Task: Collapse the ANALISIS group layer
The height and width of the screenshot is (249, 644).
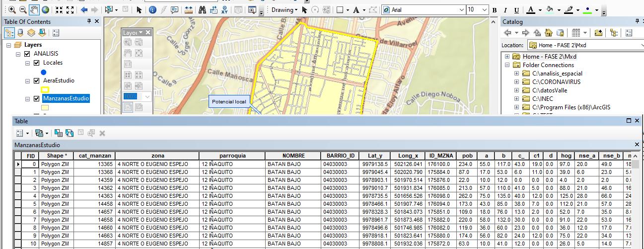Action: [x=18, y=54]
